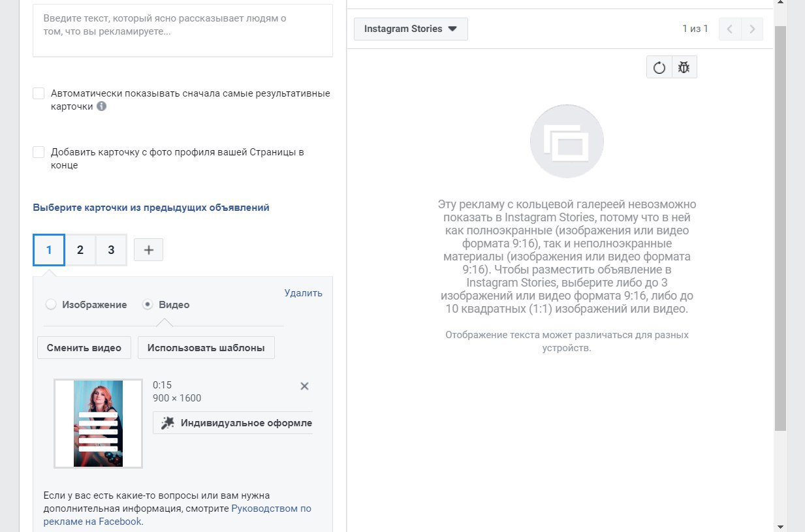Click the 0:15 video duration text
The width and height of the screenshot is (805, 532).
click(x=162, y=385)
